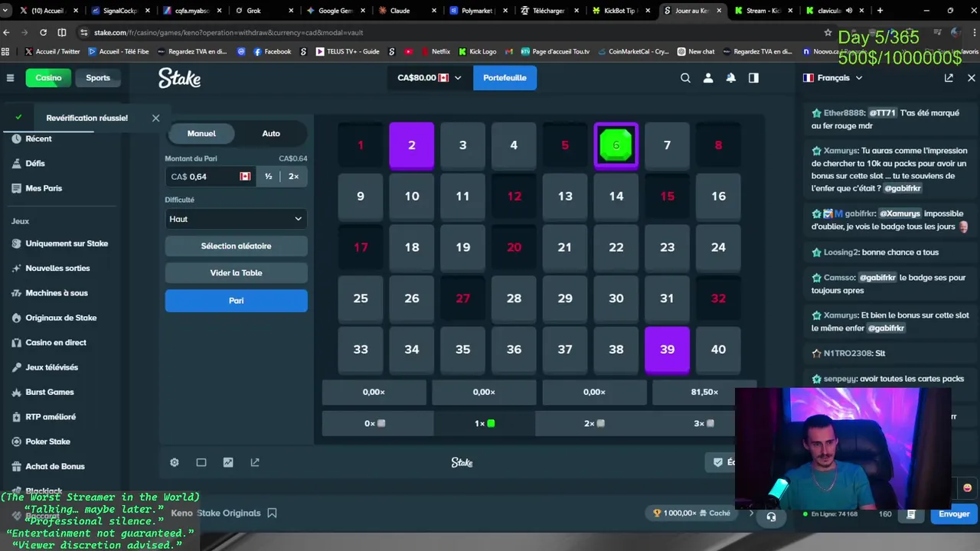Toggle theater mode rectangle icon
The height and width of the screenshot is (551, 980).
(x=201, y=462)
